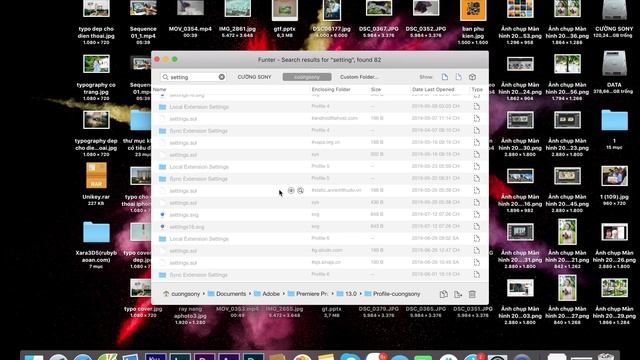Viewport: 640px width, 360px height.
Task: Click type icon for Local Extension Settings Profile 6
Action: (x=477, y=238)
